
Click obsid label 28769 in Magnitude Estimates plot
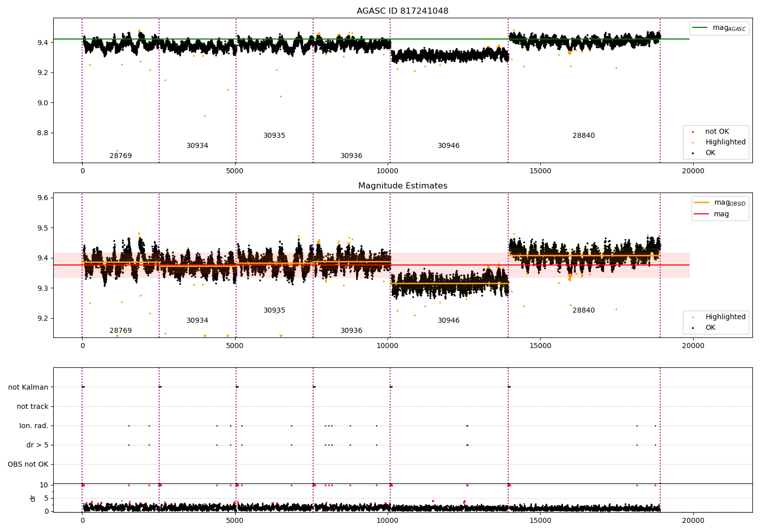[121, 331]
